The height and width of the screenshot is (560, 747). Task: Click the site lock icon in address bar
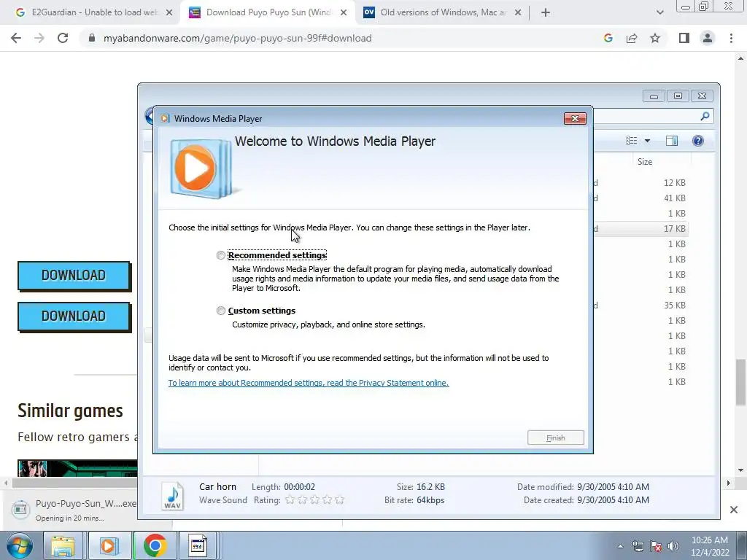(x=92, y=38)
